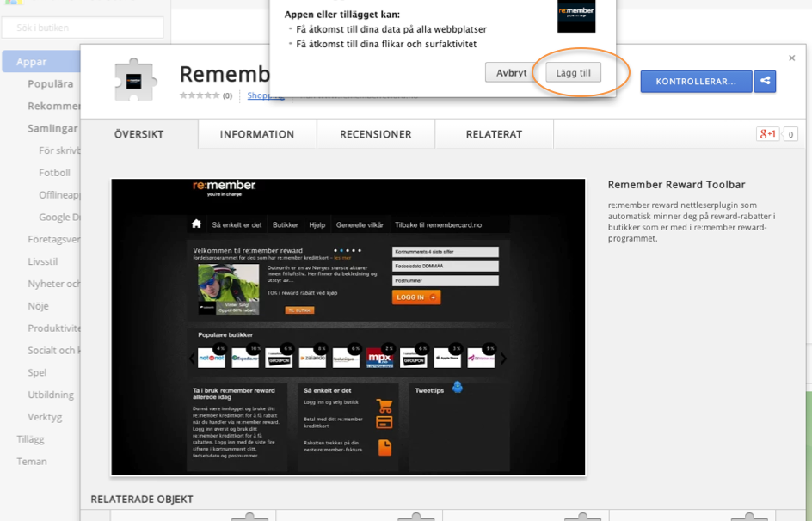Click the blue Twitter bird icon

(458, 387)
